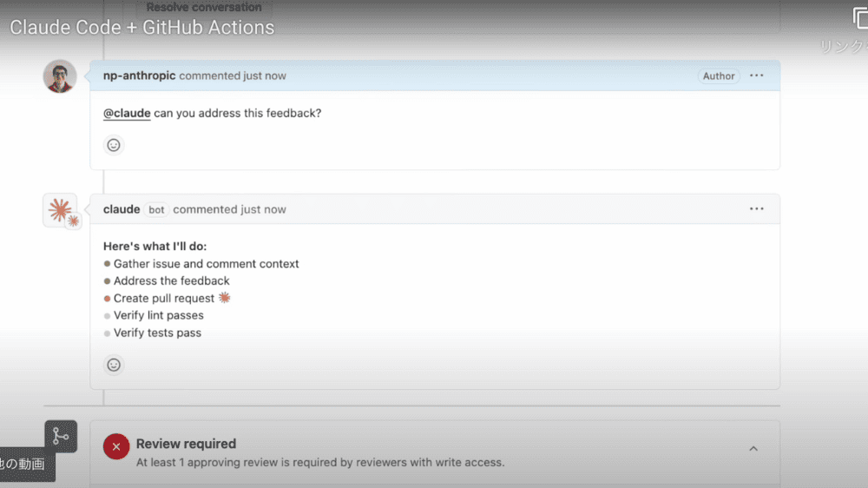This screenshot has height=488, width=868.
Task: Click 'Address the feedback' item
Action: (172, 281)
